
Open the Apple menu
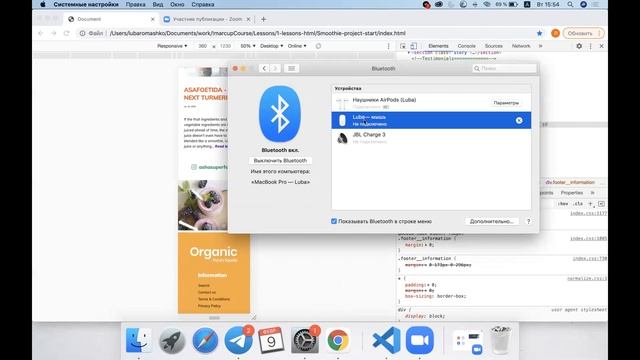(x=43, y=4)
